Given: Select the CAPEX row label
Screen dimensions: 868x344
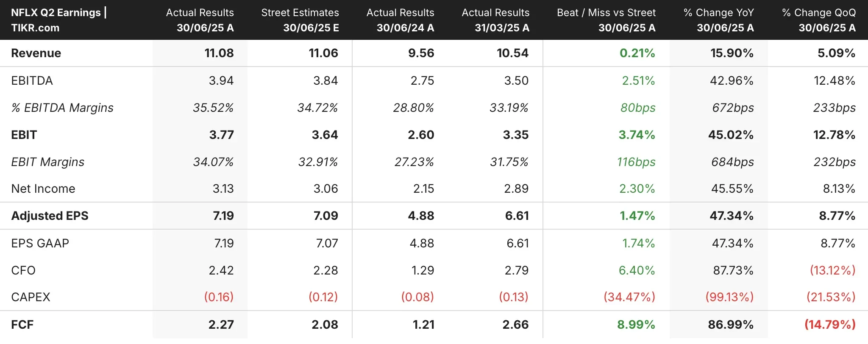Looking at the screenshot, I should coord(31,297).
